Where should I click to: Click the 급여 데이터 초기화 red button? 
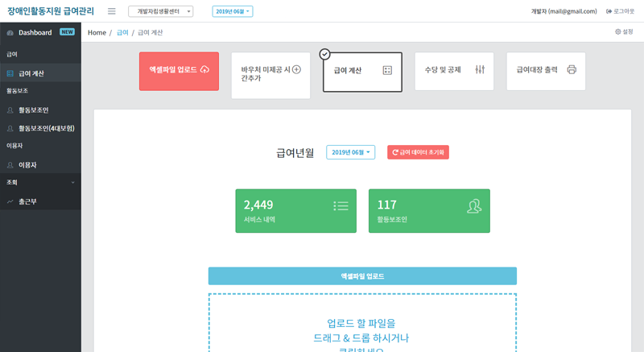pyautogui.click(x=418, y=152)
